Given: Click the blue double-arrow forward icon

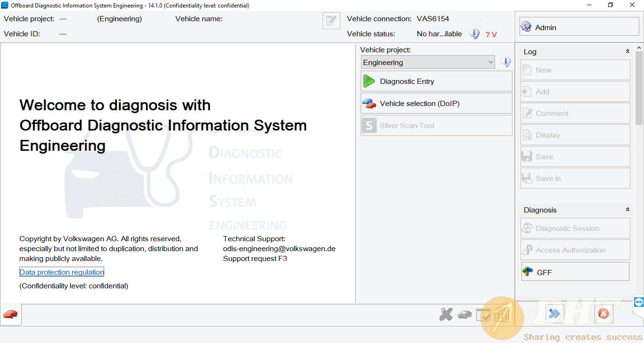Looking at the screenshot, I should [x=554, y=314].
